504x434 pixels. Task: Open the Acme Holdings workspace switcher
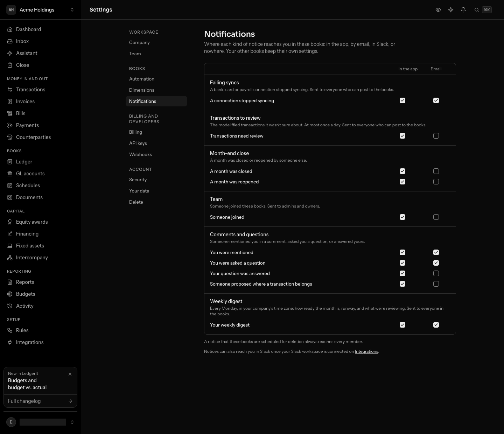tap(41, 10)
